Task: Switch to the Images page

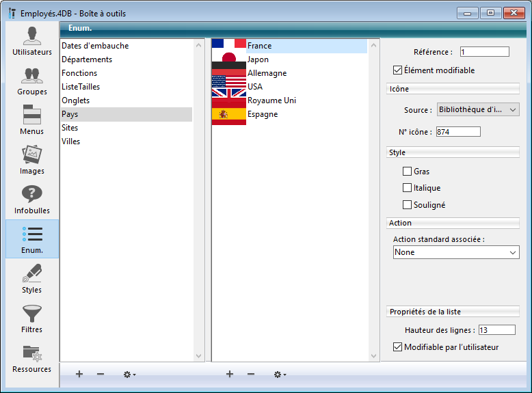Action: point(31,160)
